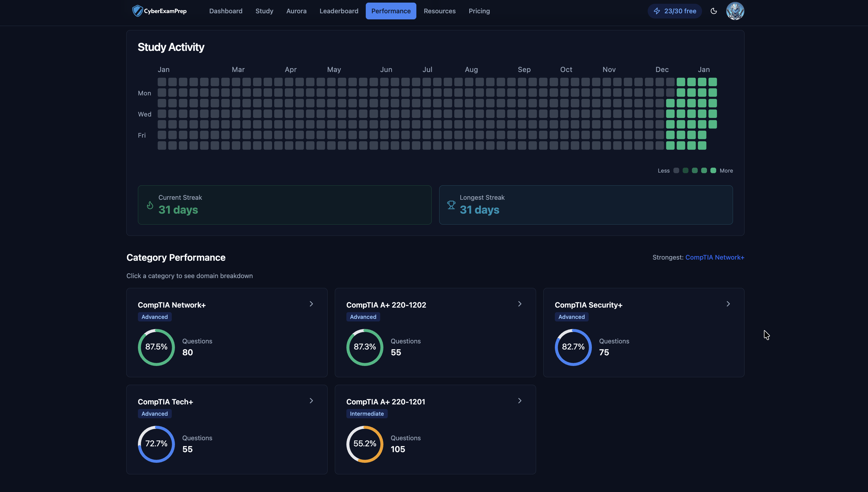Click the lightest gray legend swatch next to Less
Viewport: 868px width, 492px height.
(676, 170)
